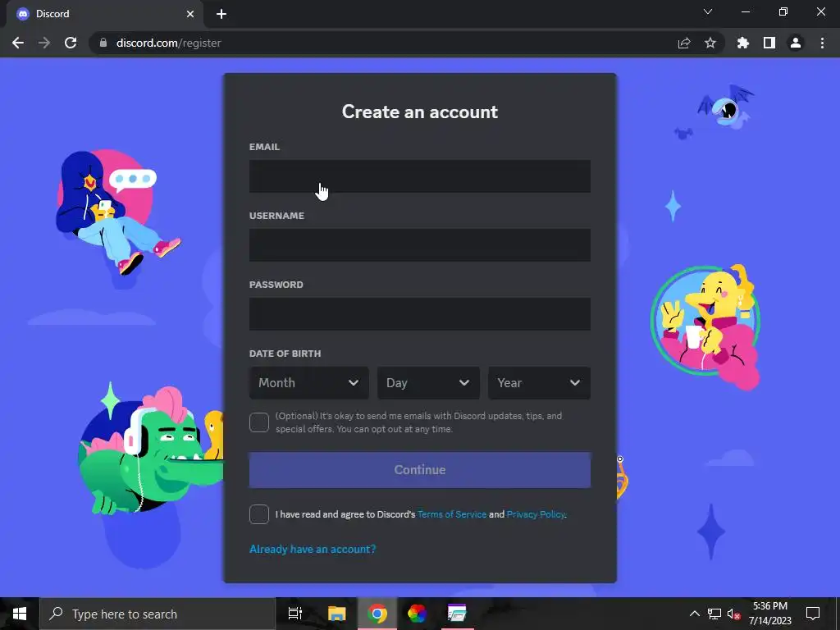Focus the Password input field
The image size is (840, 630).
tap(419, 314)
